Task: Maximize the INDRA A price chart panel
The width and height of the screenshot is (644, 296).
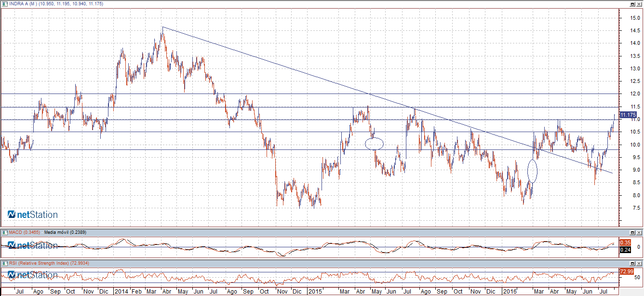Action: tap(632, 4)
